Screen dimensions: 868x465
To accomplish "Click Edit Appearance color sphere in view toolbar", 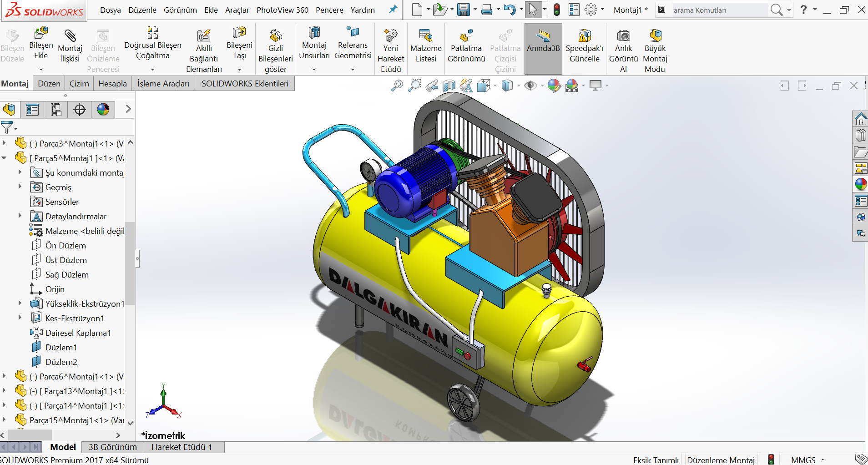I will click(x=554, y=86).
